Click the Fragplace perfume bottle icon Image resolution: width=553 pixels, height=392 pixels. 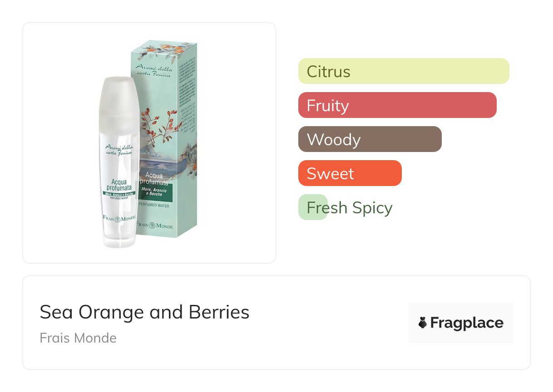(423, 323)
